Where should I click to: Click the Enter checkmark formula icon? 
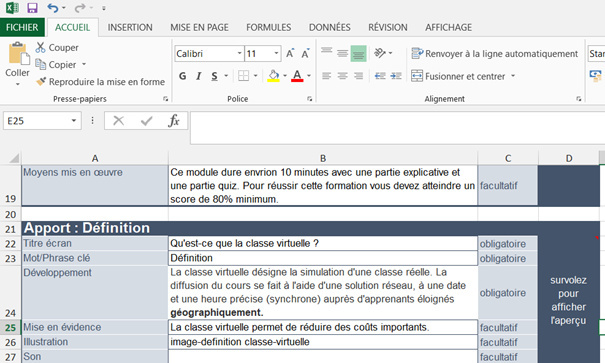[x=146, y=121]
